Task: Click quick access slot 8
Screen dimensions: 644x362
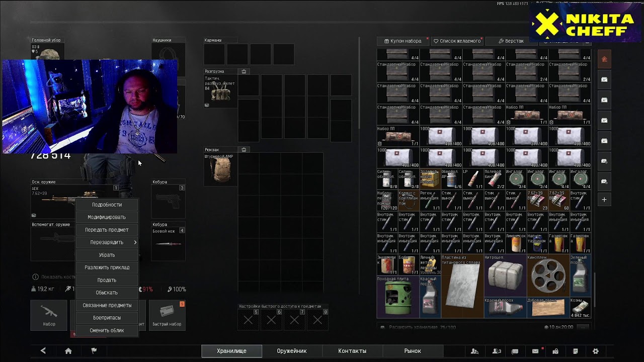Action: pyautogui.click(x=317, y=319)
